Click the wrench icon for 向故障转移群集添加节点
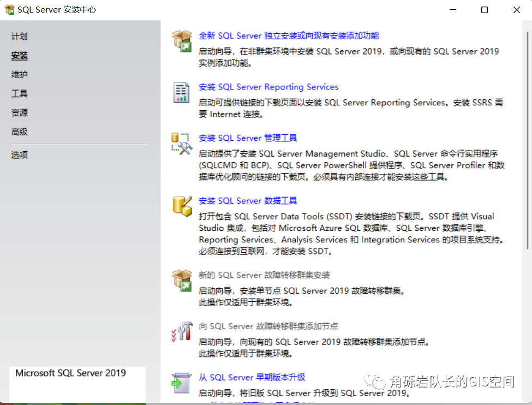The image size is (532, 405). pos(181,330)
